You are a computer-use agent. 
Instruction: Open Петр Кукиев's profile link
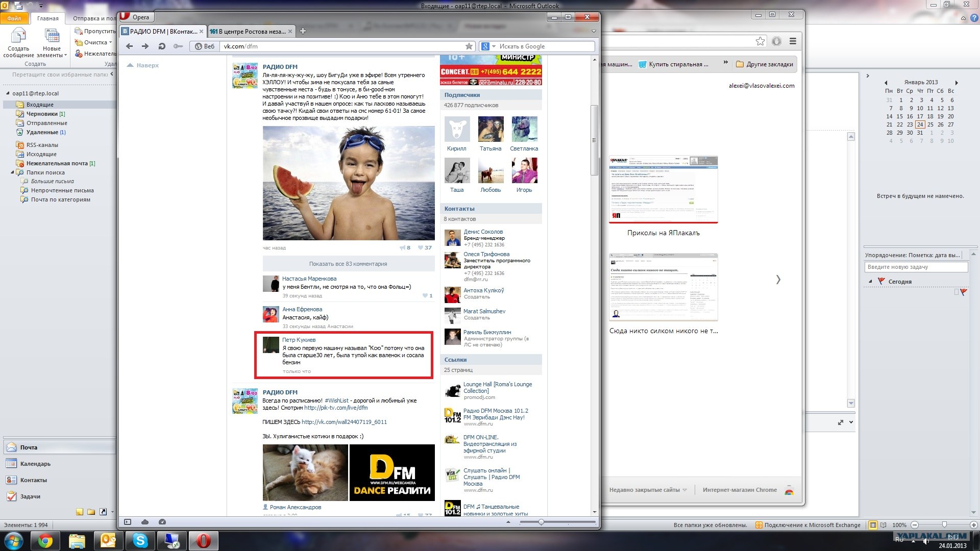(299, 340)
